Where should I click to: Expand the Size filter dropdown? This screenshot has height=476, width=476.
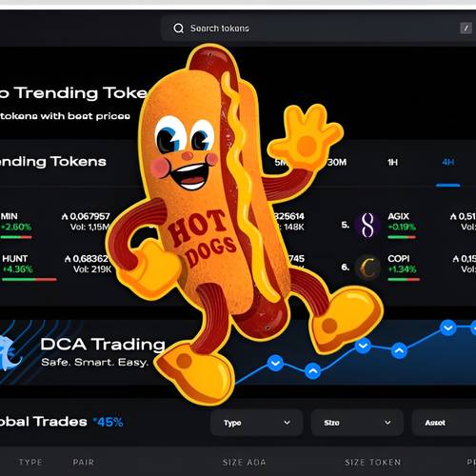click(x=357, y=423)
